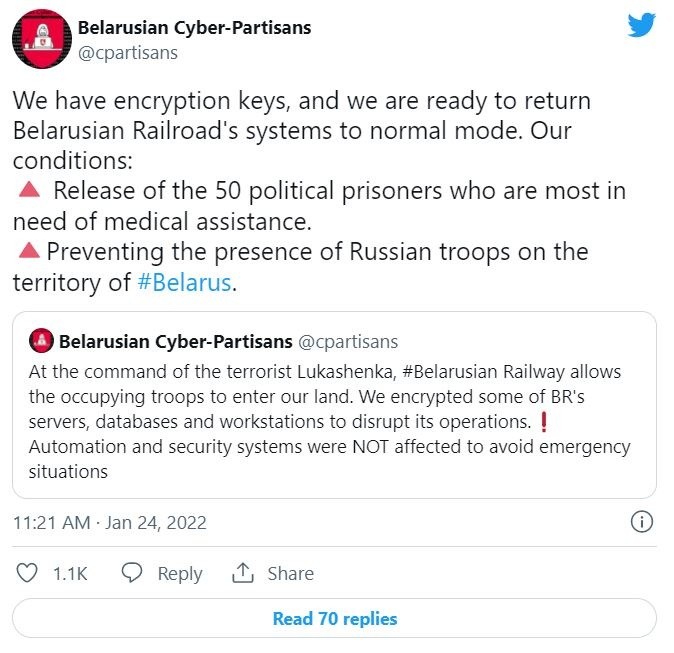The width and height of the screenshot is (674, 653).
Task: Open the Twitter info circle icon
Action: tap(643, 522)
